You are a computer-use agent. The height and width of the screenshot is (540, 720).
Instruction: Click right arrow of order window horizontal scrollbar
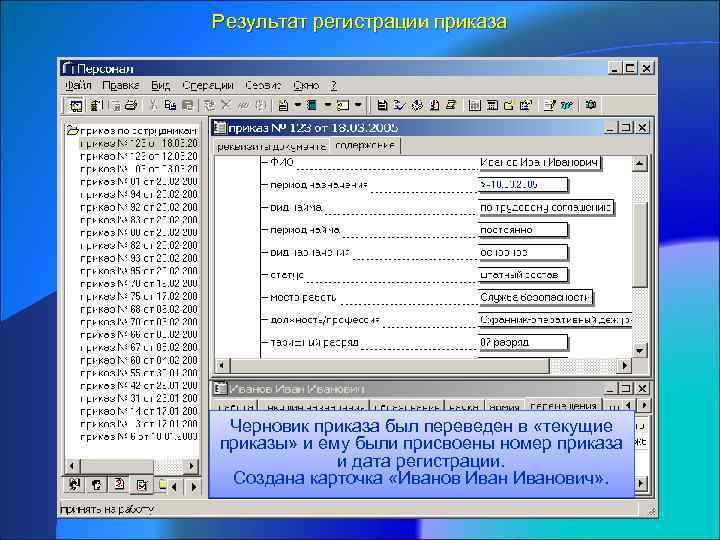pos(624,366)
